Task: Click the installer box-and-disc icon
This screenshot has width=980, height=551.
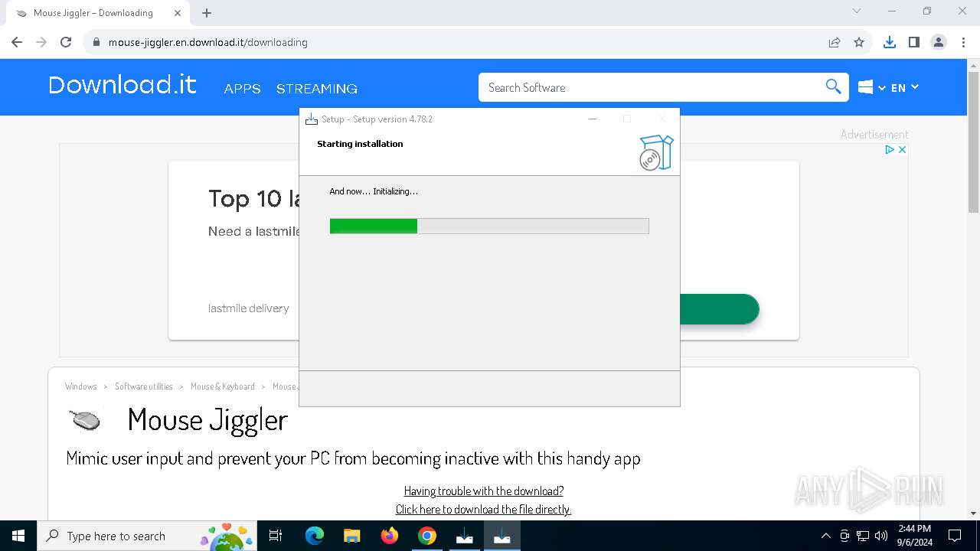Action: coord(656,152)
